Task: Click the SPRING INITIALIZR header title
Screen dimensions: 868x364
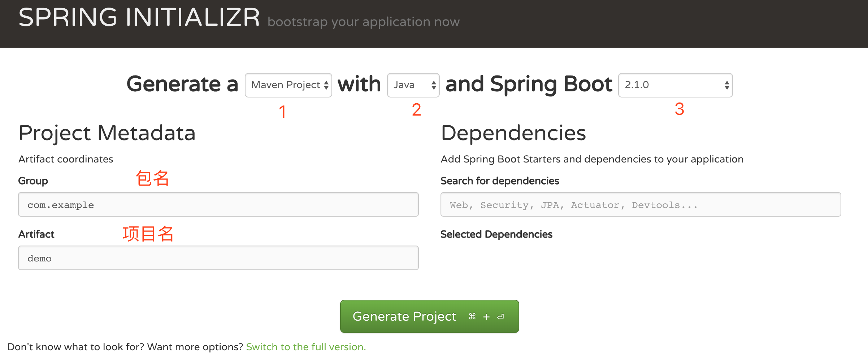Action: [x=139, y=18]
